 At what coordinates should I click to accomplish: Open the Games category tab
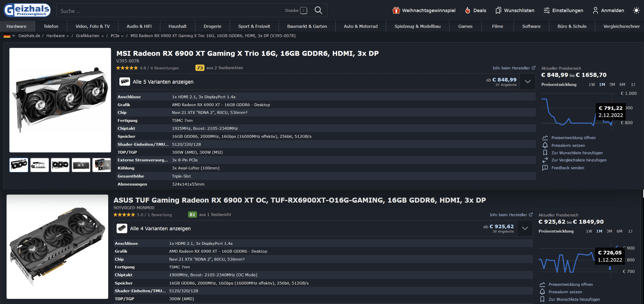coord(465,26)
